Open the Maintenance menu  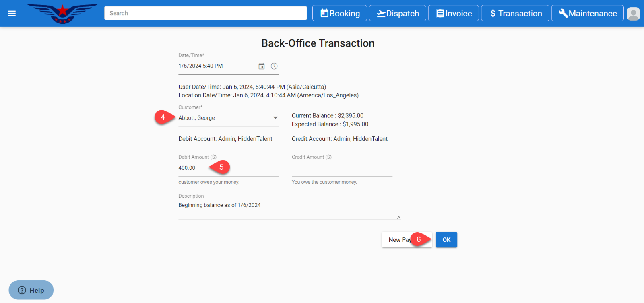(587, 13)
